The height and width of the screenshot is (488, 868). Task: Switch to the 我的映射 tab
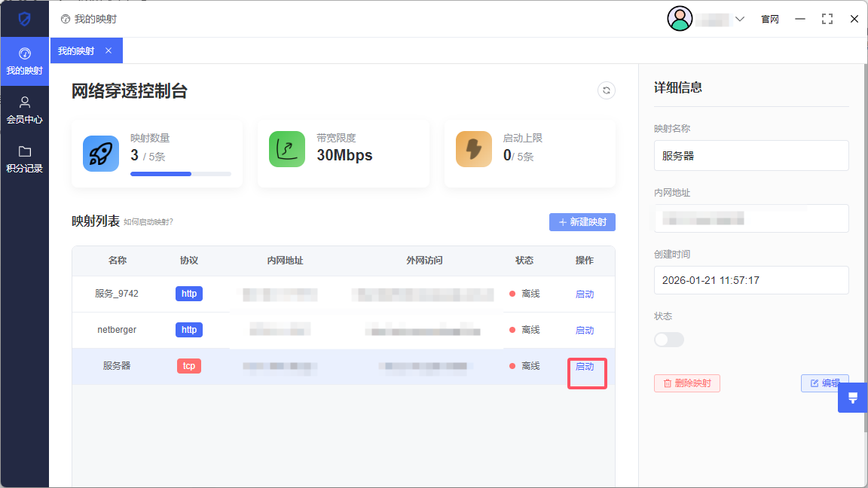coord(76,51)
